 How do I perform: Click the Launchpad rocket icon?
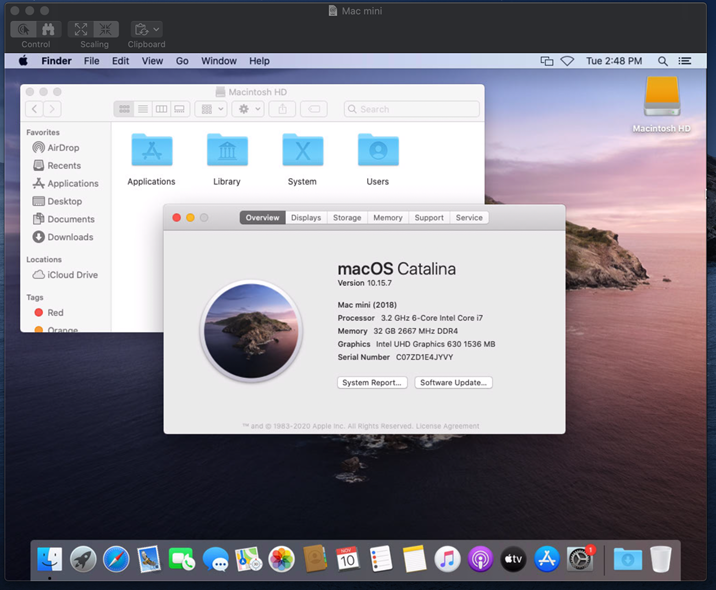click(x=83, y=559)
